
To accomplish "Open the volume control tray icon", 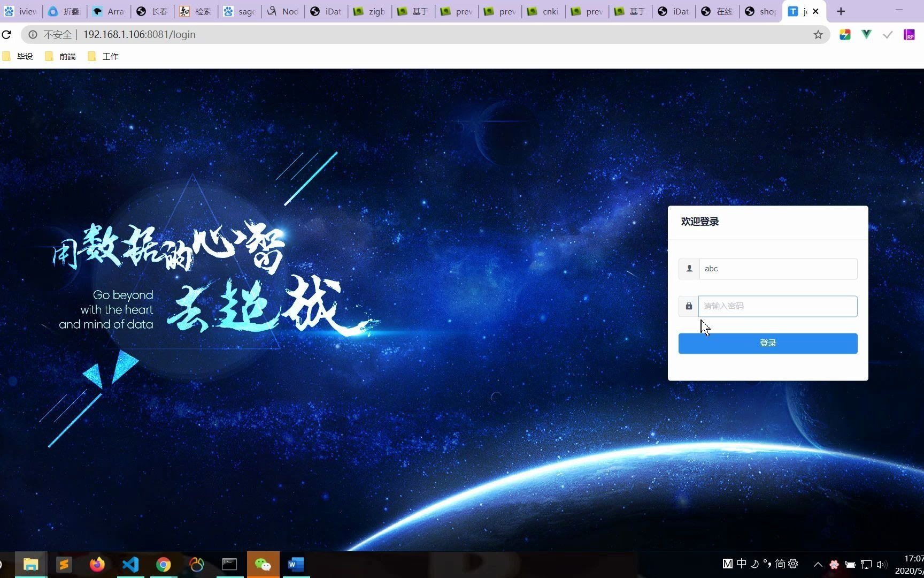I will [x=882, y=564].
